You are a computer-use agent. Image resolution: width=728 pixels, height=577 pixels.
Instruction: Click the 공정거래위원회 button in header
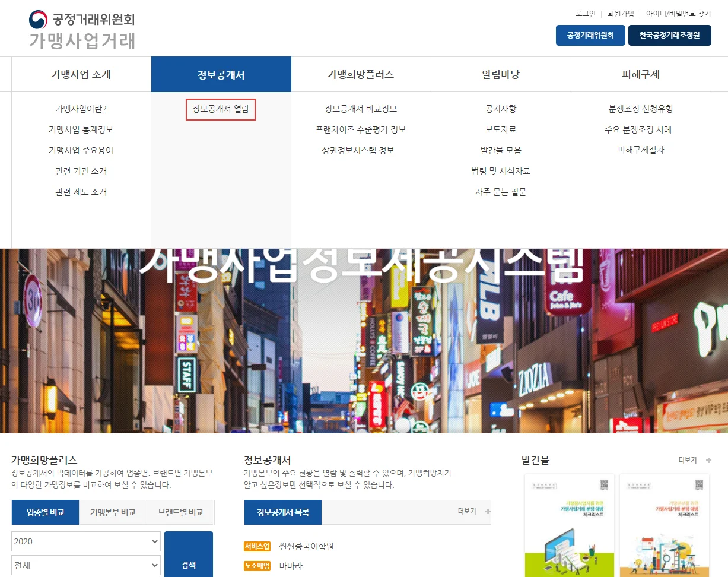coord(590,36)
